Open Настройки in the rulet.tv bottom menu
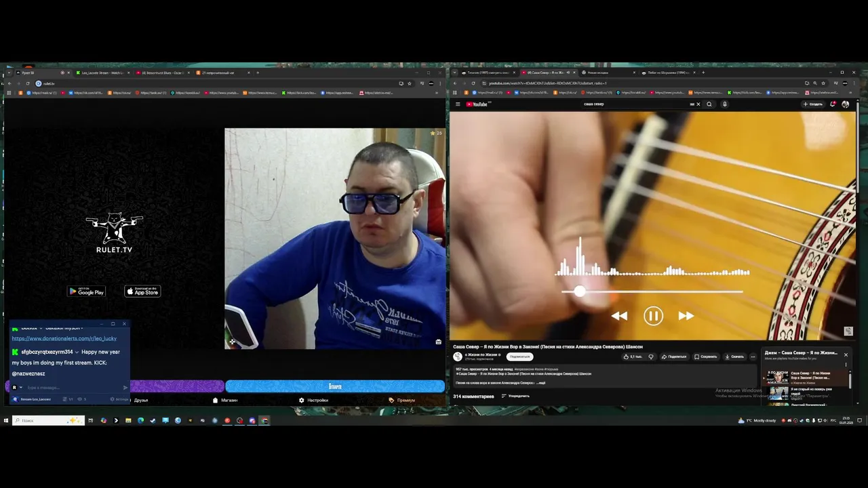 (x=313, y=400)
